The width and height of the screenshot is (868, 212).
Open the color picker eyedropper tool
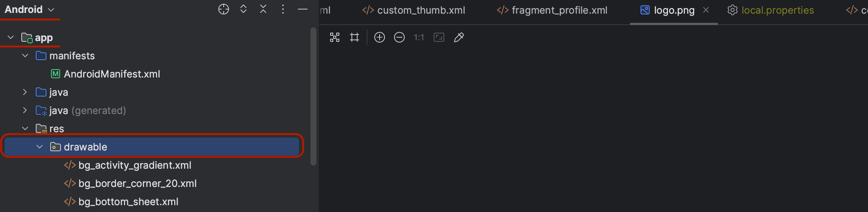[459, 37]
